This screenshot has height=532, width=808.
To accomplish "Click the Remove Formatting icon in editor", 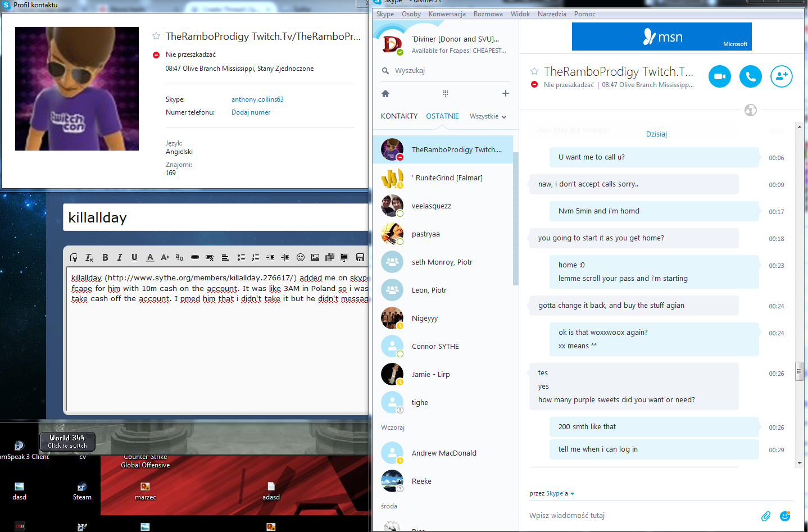I will [89, 257].
